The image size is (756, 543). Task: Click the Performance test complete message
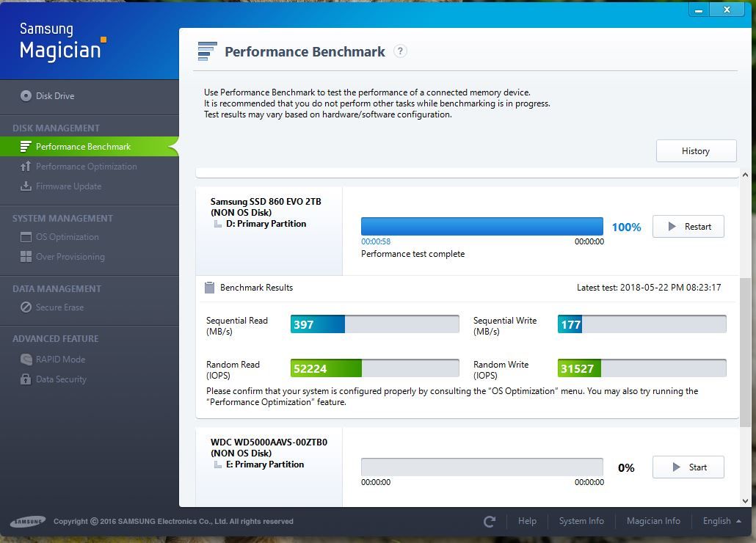click(x=412, y=254)
